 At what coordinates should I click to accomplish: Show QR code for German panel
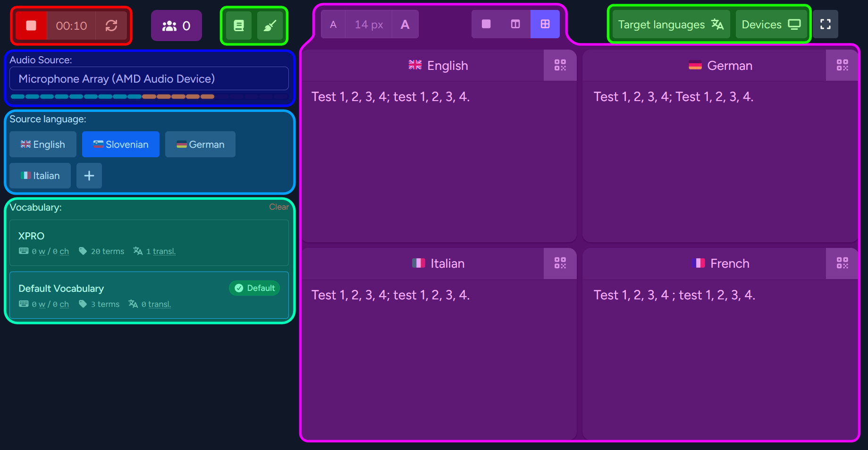[842, 65]
